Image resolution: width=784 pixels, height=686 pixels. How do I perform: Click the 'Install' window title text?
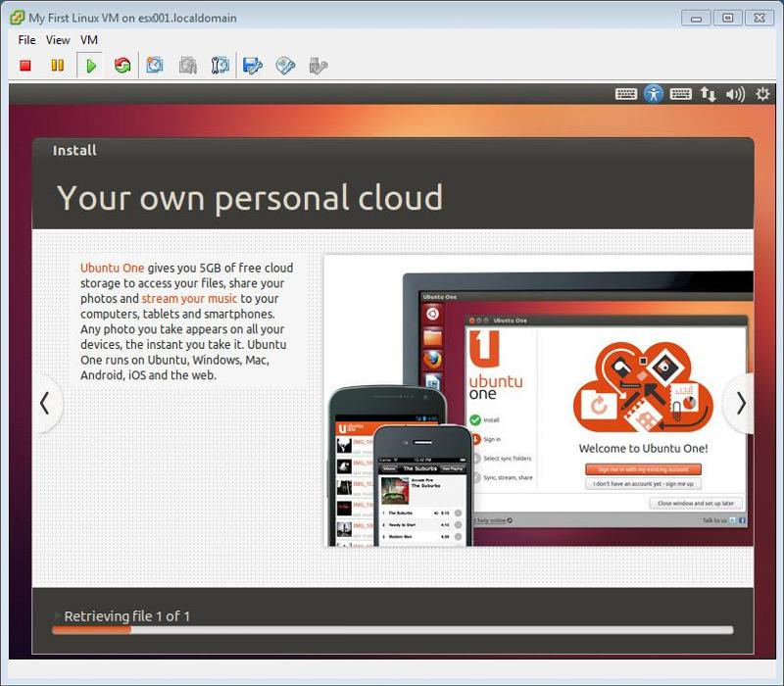pyautogui.click(x=74, y=151)
